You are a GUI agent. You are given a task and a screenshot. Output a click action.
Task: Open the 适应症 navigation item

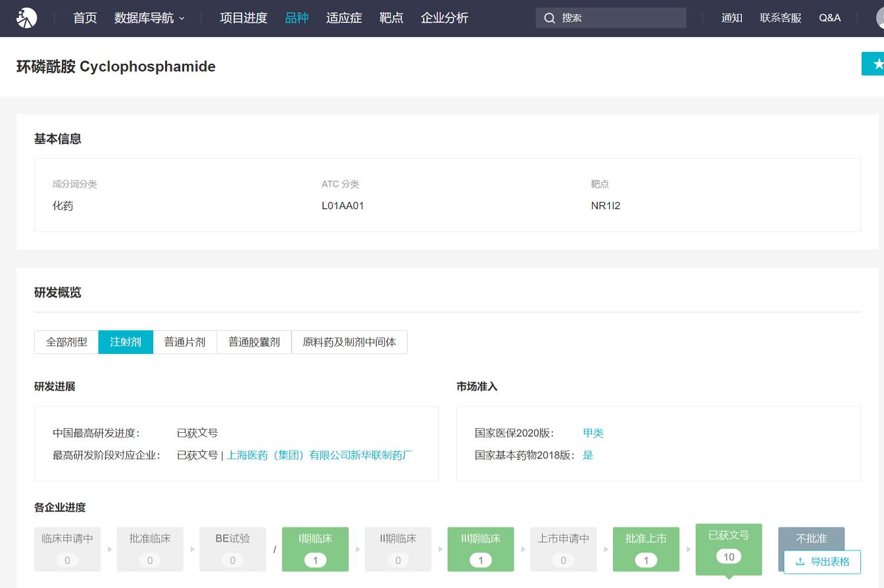344,18
